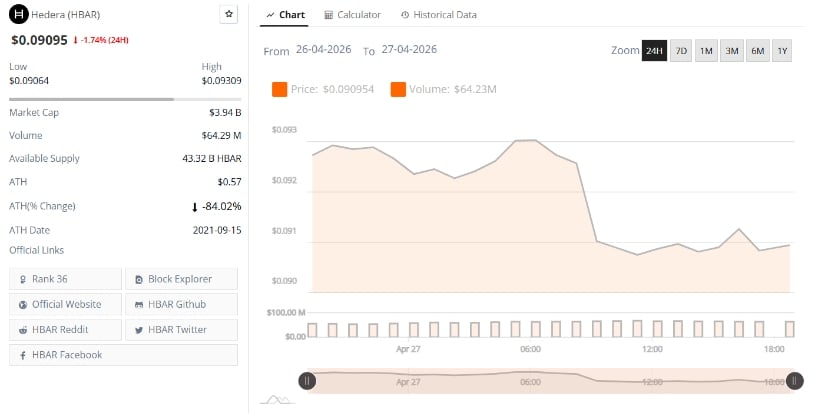Switch to the Historical Data tab
The width and height of the screenshot is (825, 413).
coord(438,15)
